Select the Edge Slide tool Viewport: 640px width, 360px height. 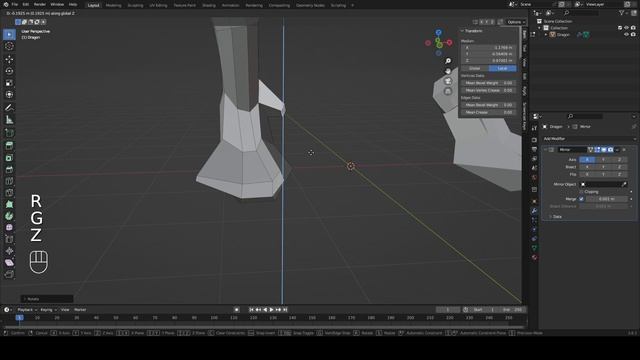pyautogui.click(x=9, y=240)
